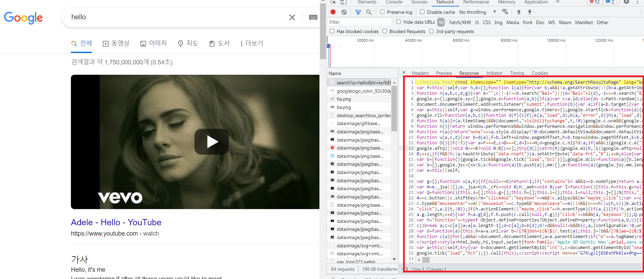Filter requests by Font
This screenshot has height=279, width=644.
[x=528, y=22]
